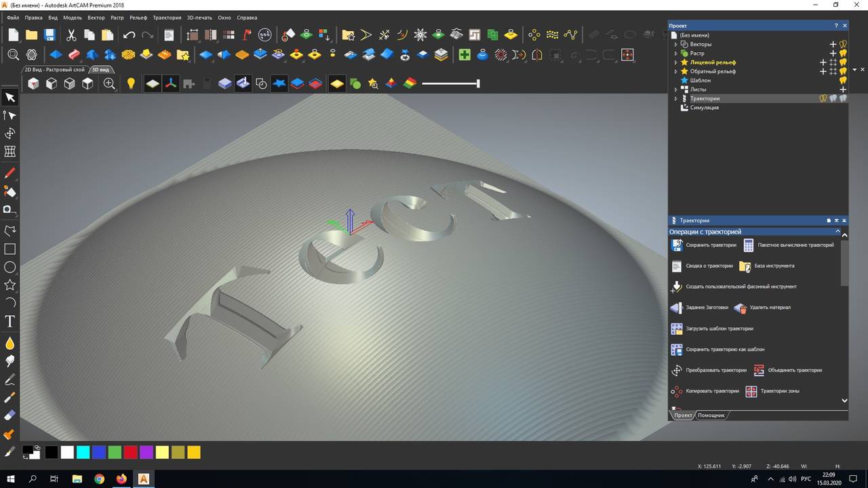
Task: Select the blue Eraser sculpting tool
Action: pyautogui.click(x=10, y=415)
